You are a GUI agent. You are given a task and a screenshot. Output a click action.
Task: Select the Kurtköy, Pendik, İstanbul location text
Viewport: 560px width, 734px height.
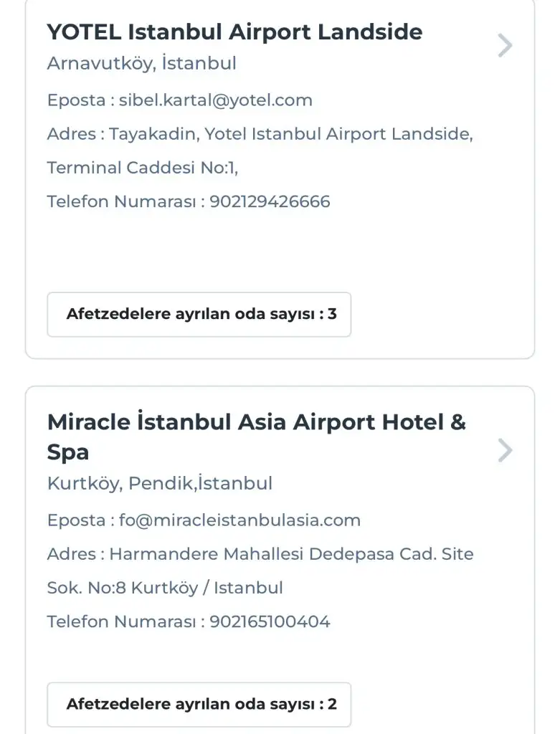click(159, 483)
